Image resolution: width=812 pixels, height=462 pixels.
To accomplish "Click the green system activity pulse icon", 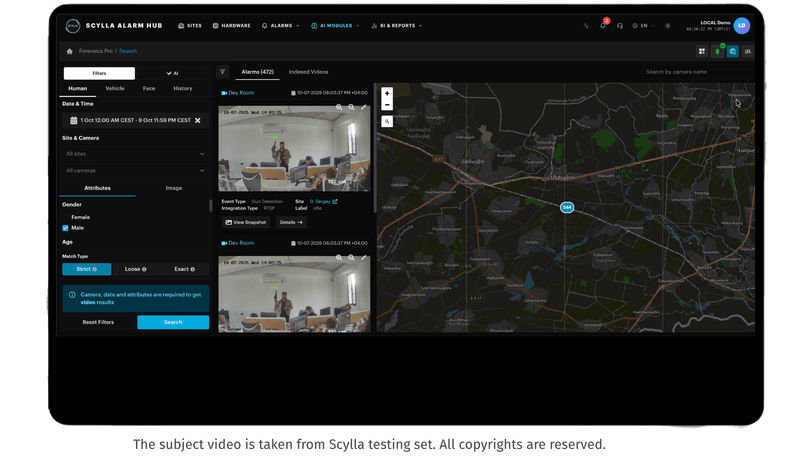I will click(x=586, y=25).
